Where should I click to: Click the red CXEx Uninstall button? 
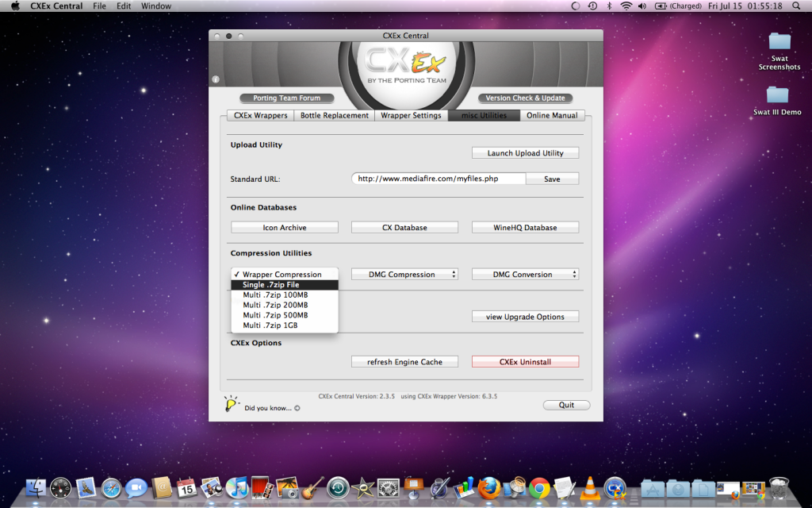tap(525, 362)
